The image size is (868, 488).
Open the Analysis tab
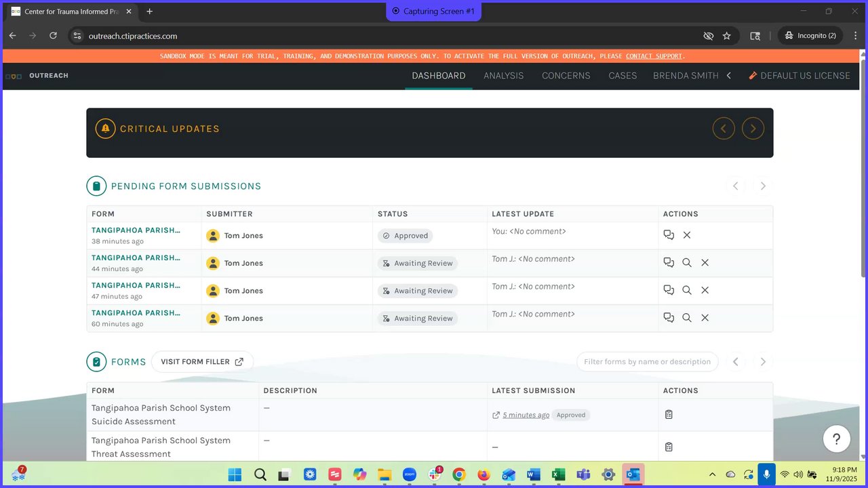pyautogui.click(x=504, y=76)
